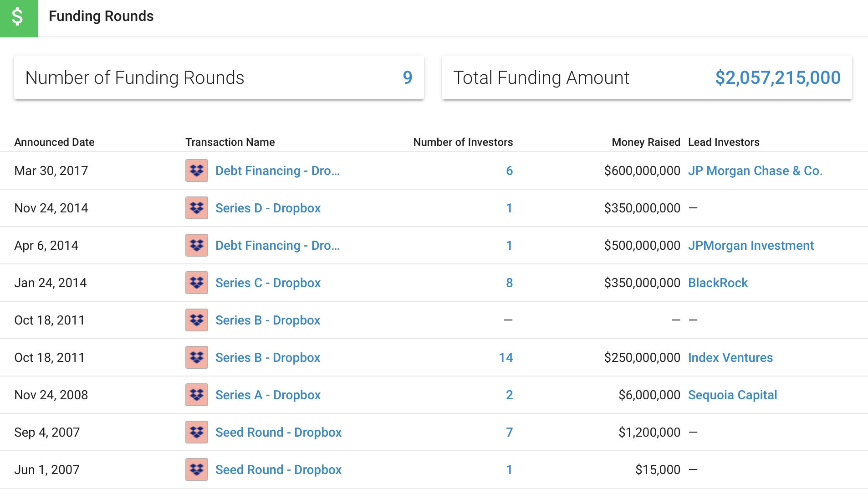The width and height of the screenshot is (868, 495).
Task: Click the Money Raised column header
Action: 646,142
